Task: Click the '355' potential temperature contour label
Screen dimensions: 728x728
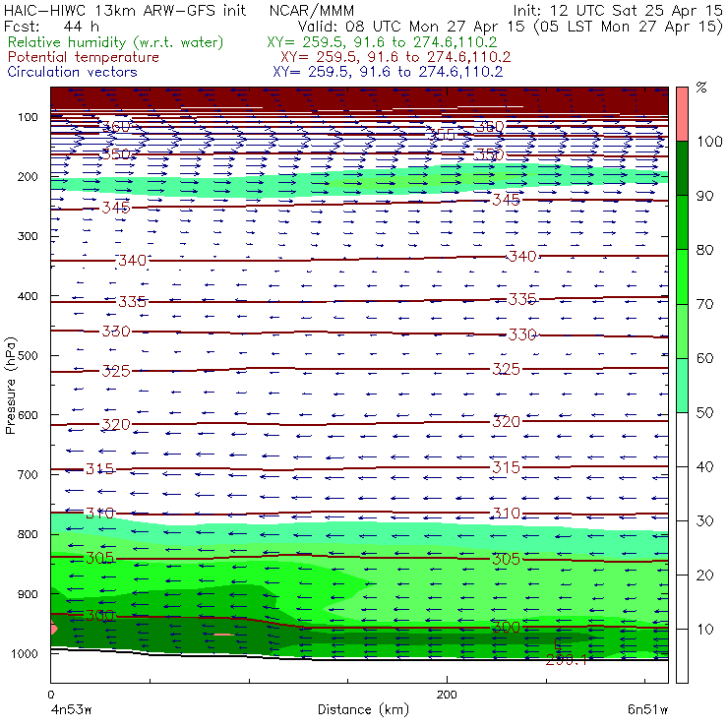Action: click(442, 135)
